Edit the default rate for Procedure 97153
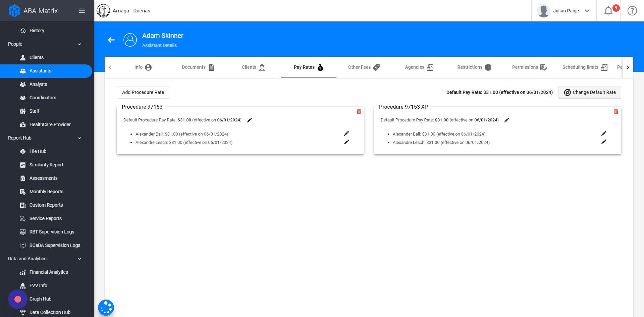This screenshot has width=644, height=317. (x=250, y=120)
